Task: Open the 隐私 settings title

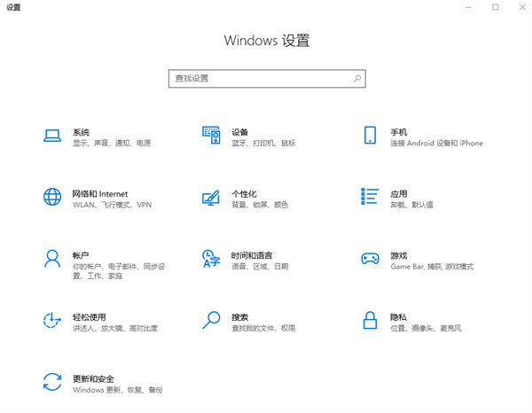Action: pos(398,317)
